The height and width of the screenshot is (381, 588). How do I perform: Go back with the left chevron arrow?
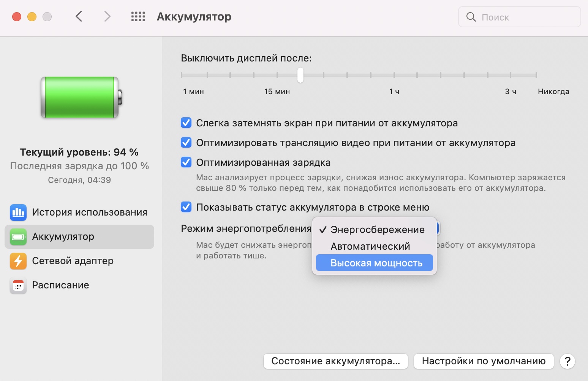coord(79,16)
